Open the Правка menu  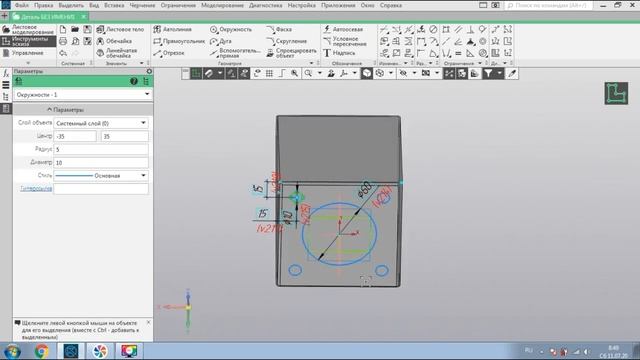[x=44, y=5]
